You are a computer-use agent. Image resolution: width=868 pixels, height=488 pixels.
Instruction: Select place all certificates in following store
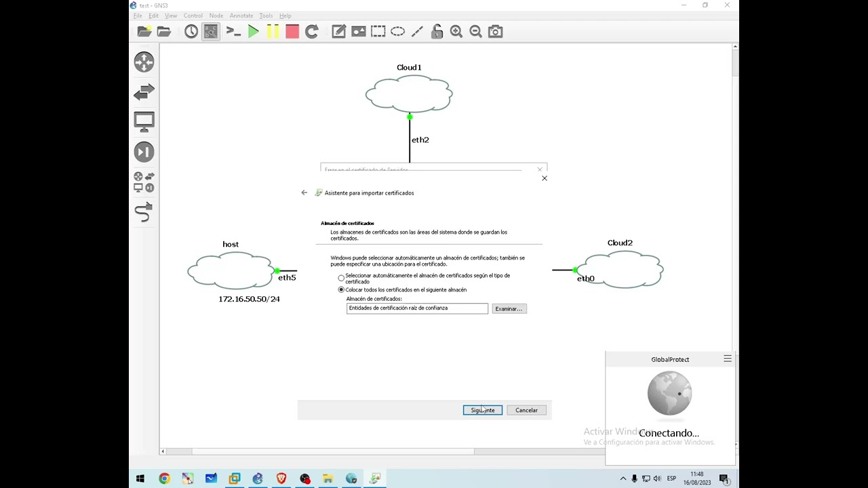[x=341, y=289]
